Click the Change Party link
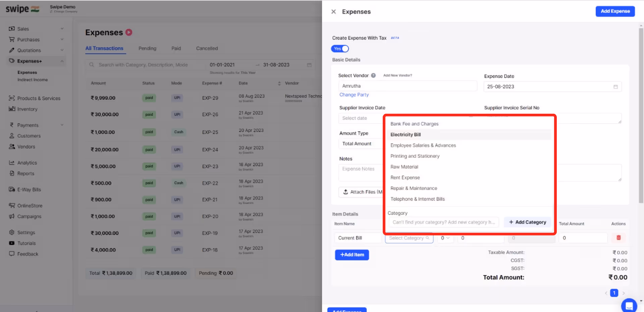 354,95
